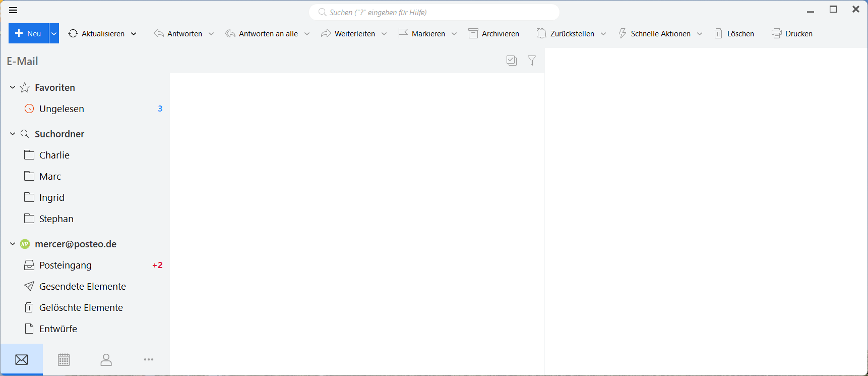This screenshot has width=868, height=376.
Task: Click the Archivieren toolbar button
Action: (494, 34)
